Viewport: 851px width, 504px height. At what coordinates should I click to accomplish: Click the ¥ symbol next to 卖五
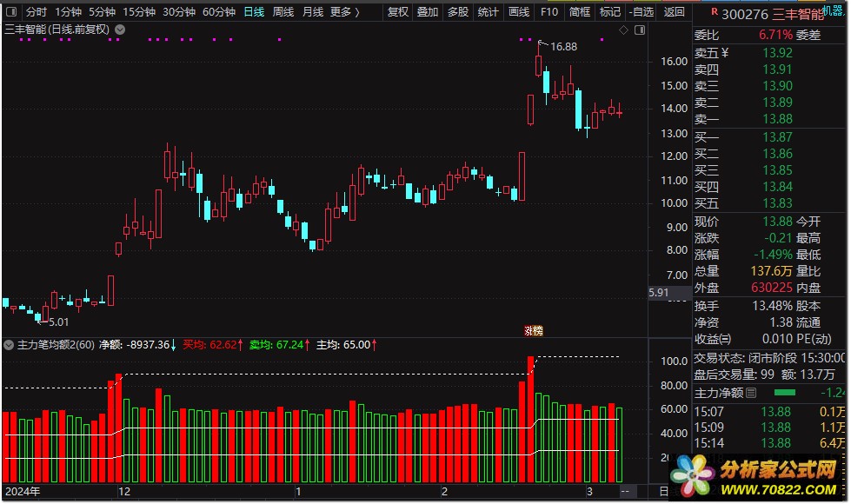coord(725,53)
